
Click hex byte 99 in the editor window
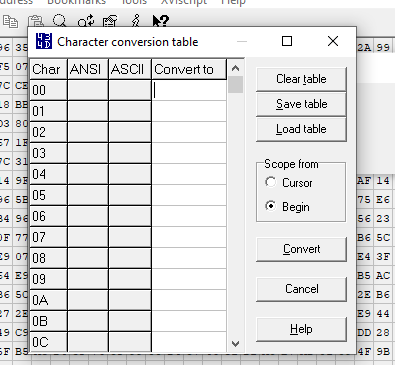[383, 47]
